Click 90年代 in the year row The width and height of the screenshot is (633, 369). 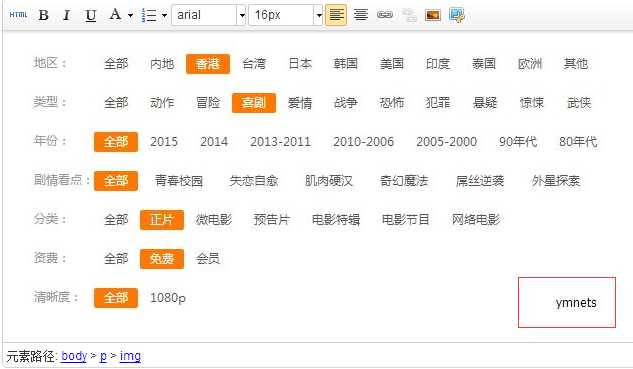point(518,142)
